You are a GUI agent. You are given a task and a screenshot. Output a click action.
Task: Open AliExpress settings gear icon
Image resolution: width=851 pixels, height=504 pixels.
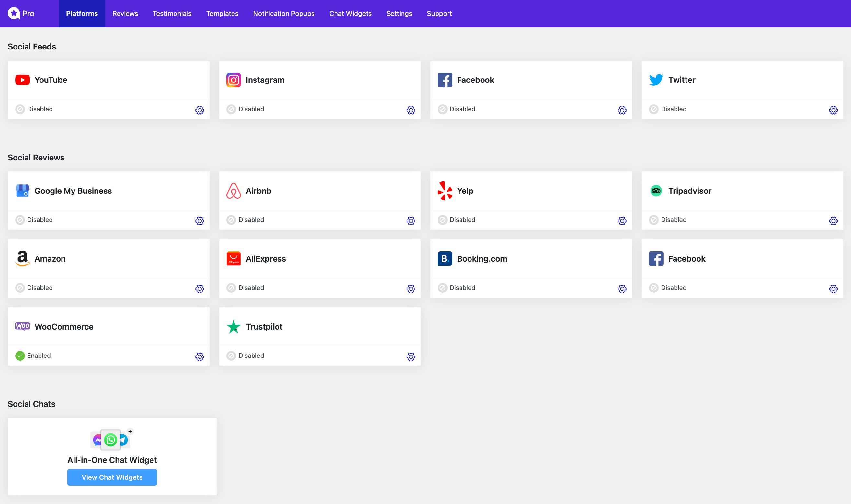[411, 289]
